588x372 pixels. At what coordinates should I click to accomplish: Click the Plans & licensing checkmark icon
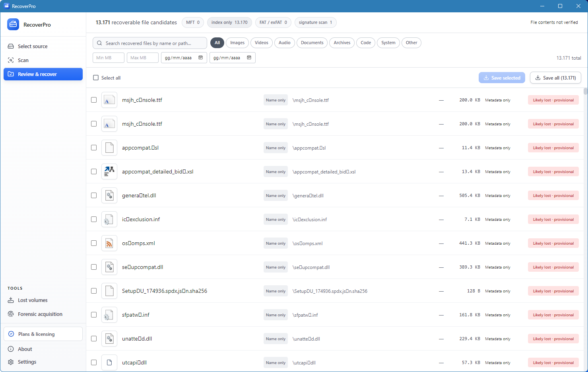click(11, 334)
